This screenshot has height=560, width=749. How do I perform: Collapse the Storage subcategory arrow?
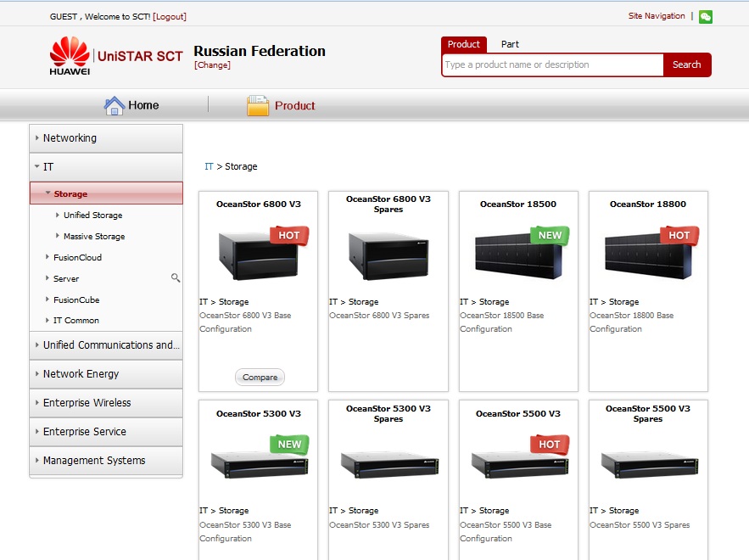[x=48, y=193]
